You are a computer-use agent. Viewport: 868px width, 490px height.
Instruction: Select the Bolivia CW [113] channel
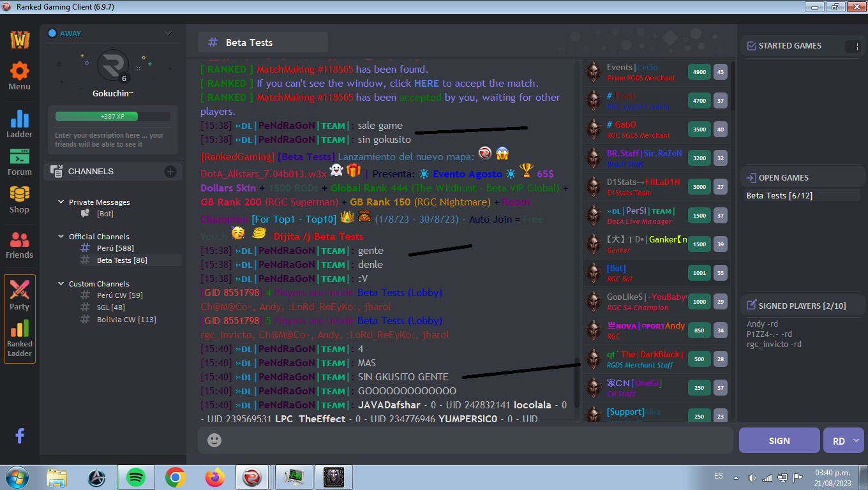pos(126,320)
